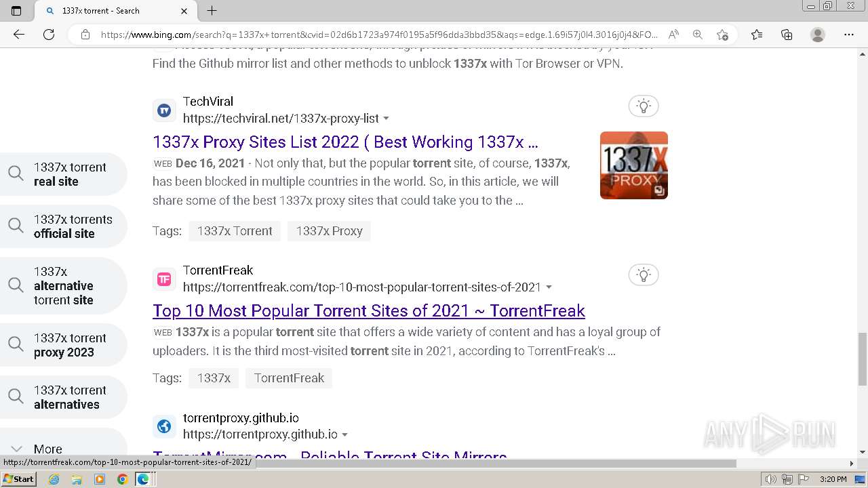The image size is (868, 488).
Task: Open the browser profile avatar
Action: coord(818,35)
